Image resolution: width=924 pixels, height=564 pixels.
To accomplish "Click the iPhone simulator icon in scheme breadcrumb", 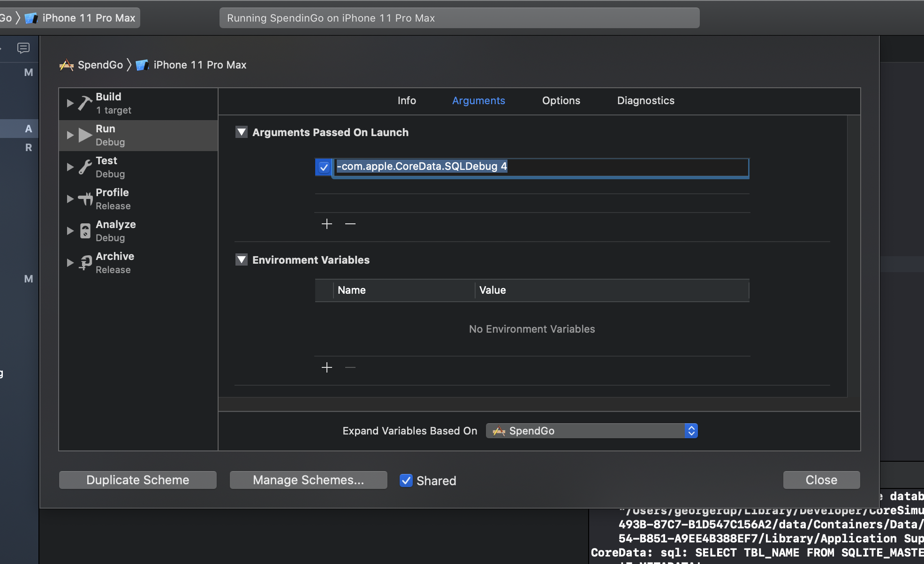I will 142,65.
